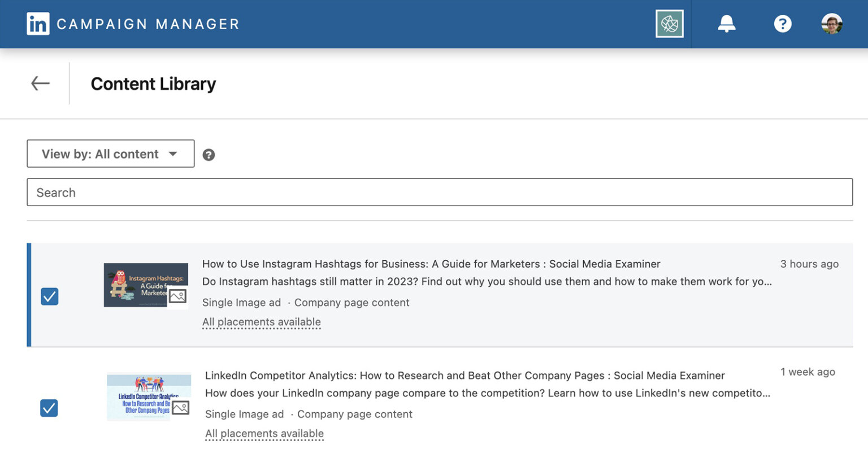Open the View by: All content dropdown
868x454 pixels.
click(110, 154)
